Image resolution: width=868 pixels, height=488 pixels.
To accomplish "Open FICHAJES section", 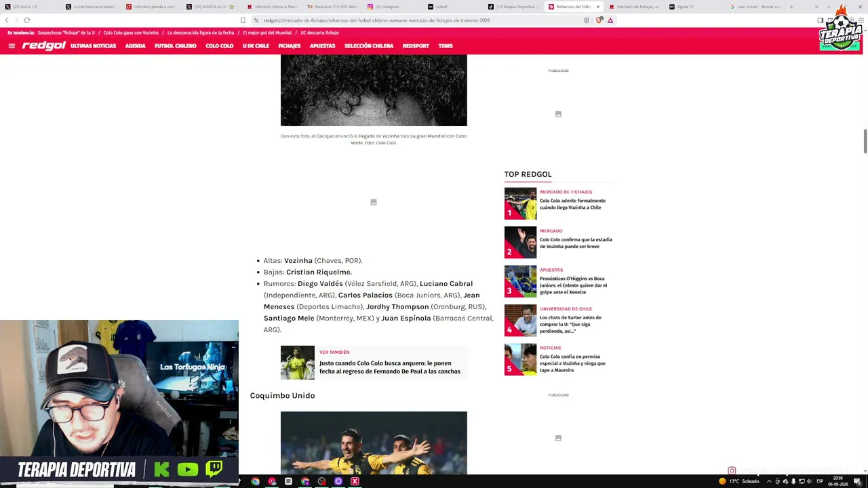I will (x=289, y=46).
